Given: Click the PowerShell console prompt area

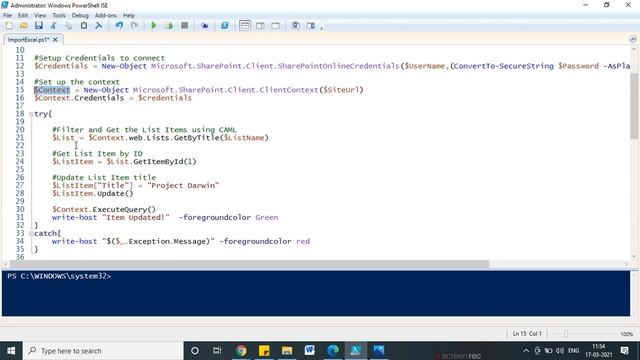Looking at the screenshot, I should (x=316, y=293).
